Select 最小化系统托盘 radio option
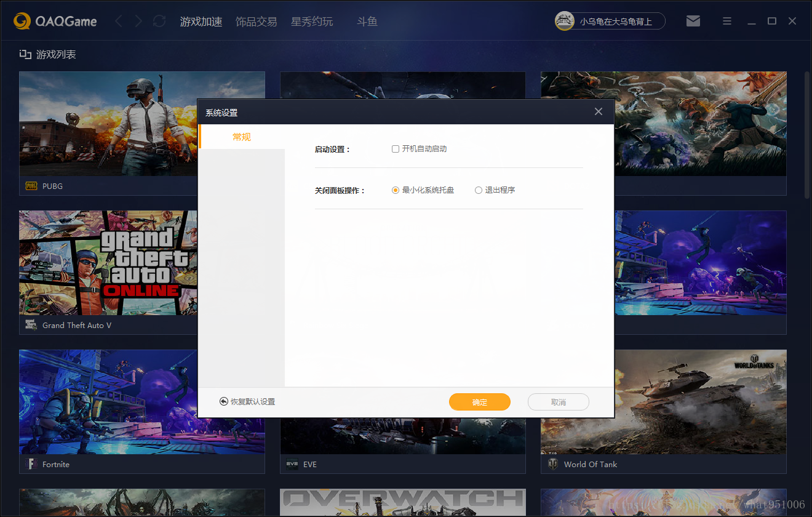Viewport: 812px width, 517px height. 396,190
